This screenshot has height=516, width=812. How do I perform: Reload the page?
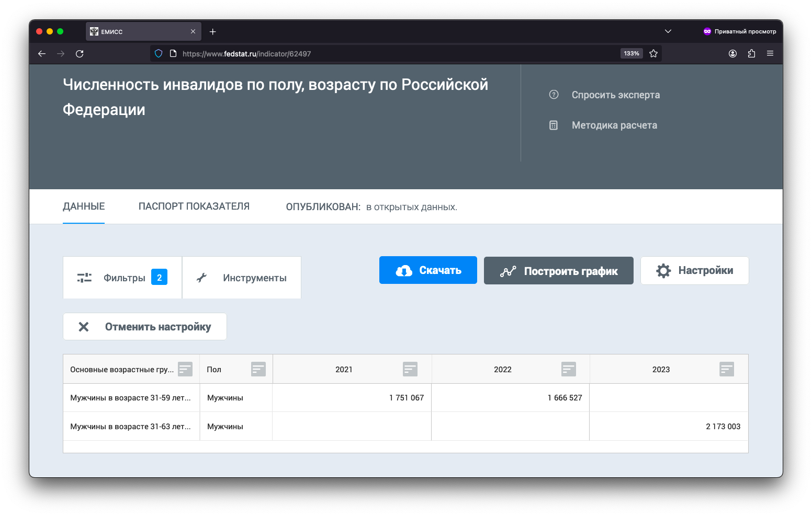[x=80, y=53]
